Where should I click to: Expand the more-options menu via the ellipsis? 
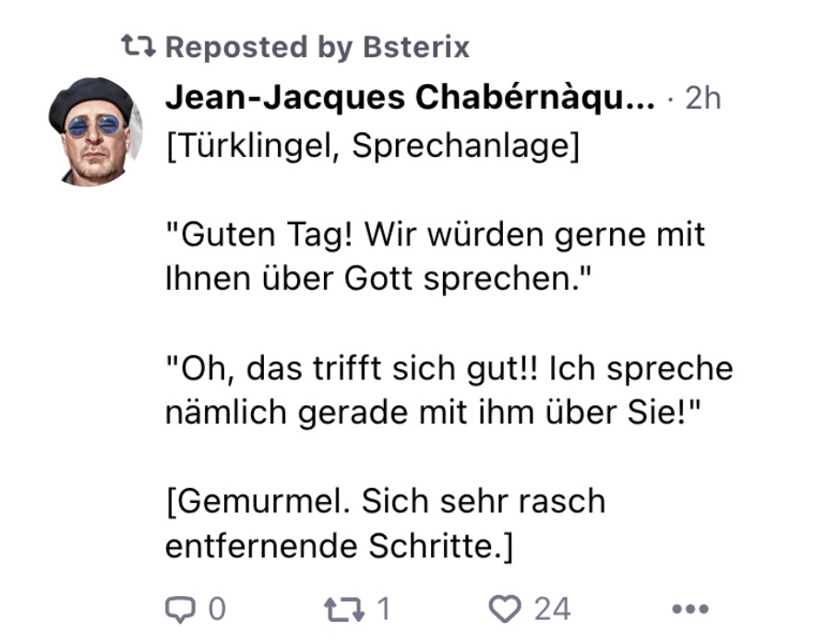(x=689, y=609)
